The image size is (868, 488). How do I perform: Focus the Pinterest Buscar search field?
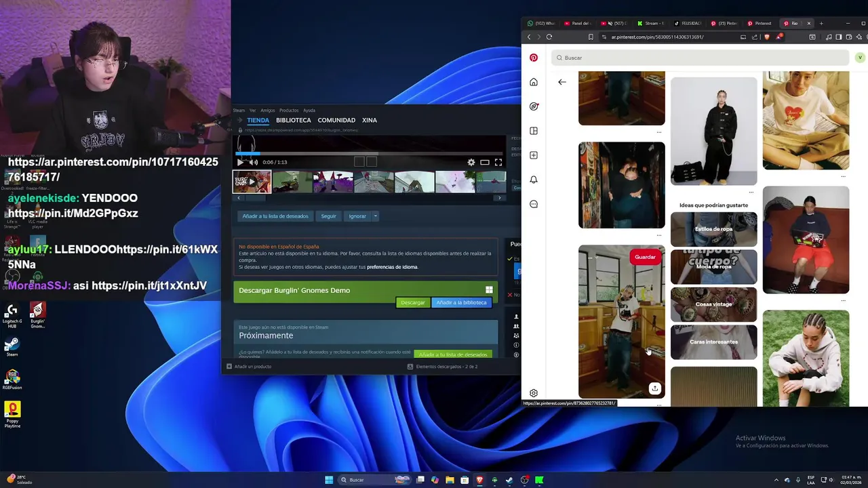coord(700,58)
